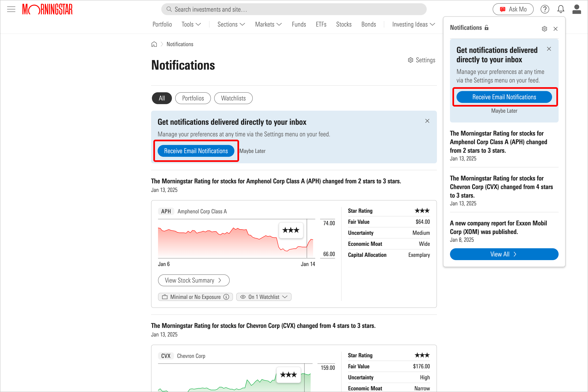The width and height of the screenshot is (588, 392).
Task: Navigate to the Funds section
Action: (x=299, y=24)
